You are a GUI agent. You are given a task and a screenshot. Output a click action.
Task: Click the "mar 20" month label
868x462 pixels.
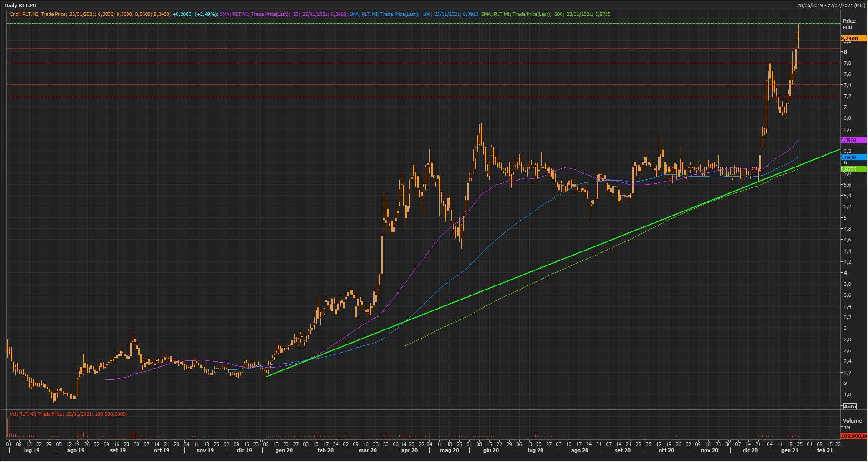pos(368,450)
